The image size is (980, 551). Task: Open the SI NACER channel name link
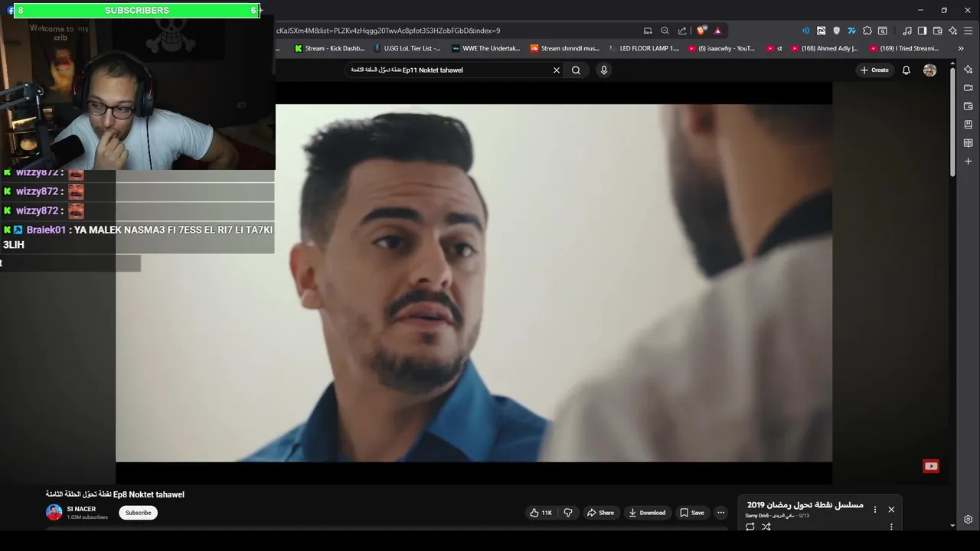pyautogui.click(x=81, y=509)
